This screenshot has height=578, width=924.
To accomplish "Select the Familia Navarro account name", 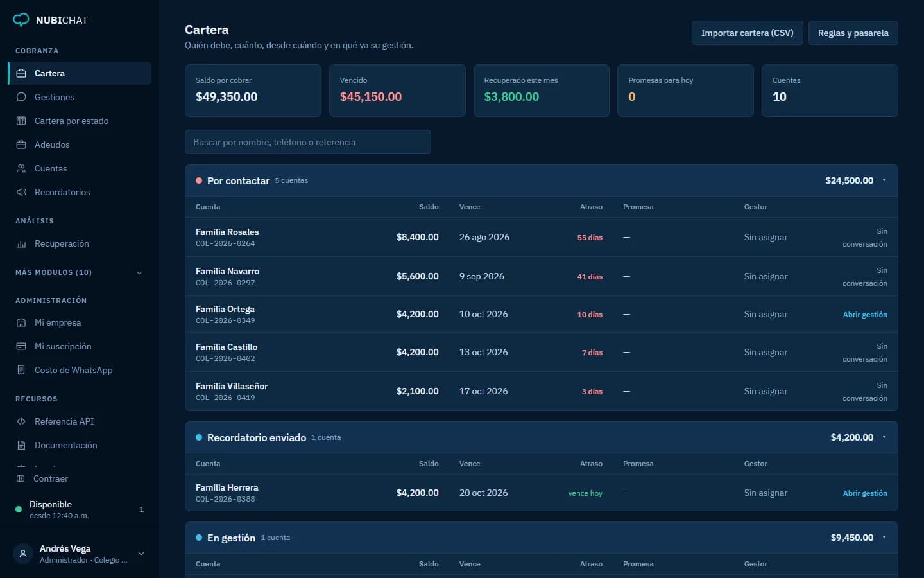I will [x=227, y=271].
